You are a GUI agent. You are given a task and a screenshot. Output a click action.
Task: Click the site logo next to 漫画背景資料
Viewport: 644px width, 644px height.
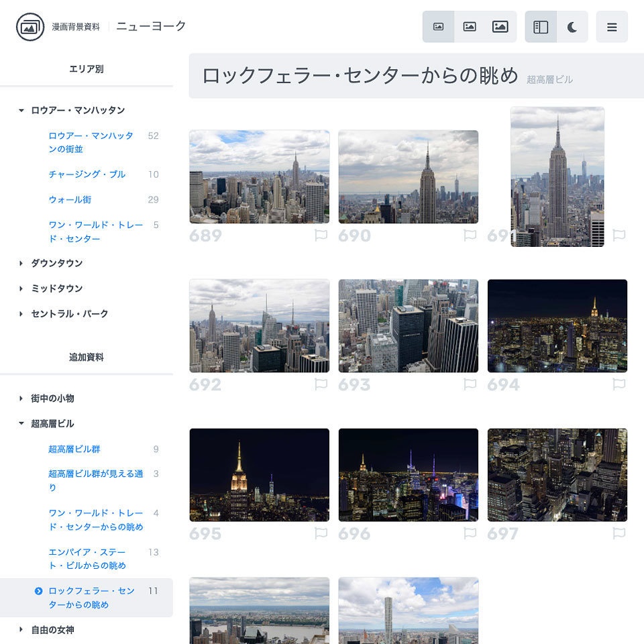coord(28,28)
